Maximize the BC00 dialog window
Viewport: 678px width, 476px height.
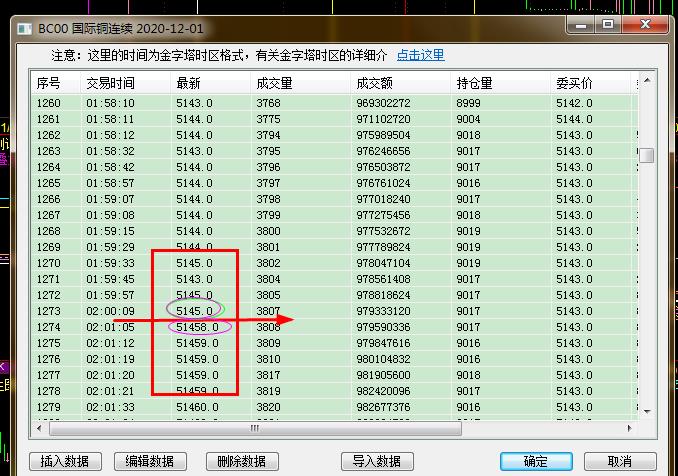pyautogui.click(x=608, y=25)
